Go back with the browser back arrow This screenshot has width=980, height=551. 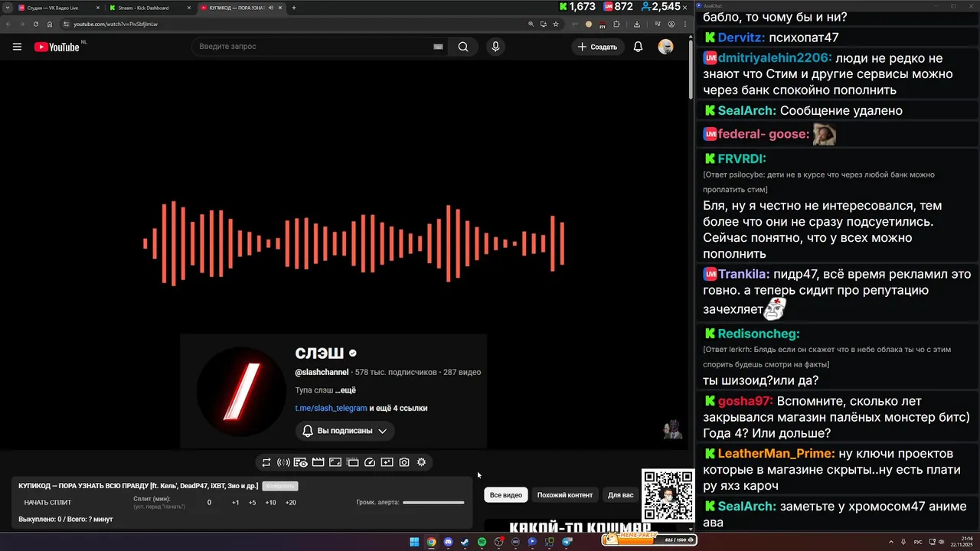(x=8, y=24)
